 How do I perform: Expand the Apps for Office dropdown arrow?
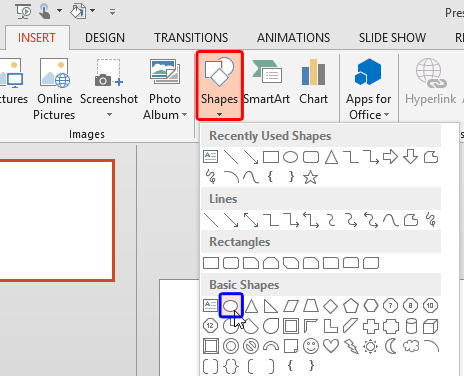(x=386, y=115)
